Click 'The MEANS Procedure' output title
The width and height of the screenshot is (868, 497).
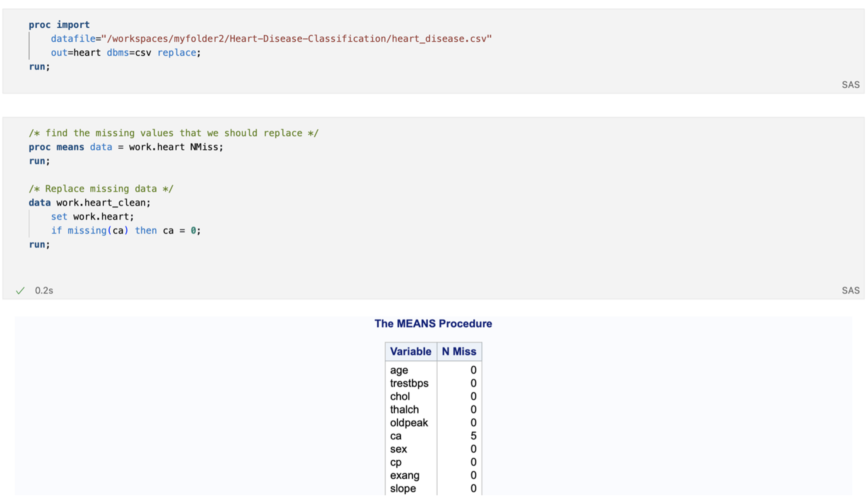click(x=433, y=324)
